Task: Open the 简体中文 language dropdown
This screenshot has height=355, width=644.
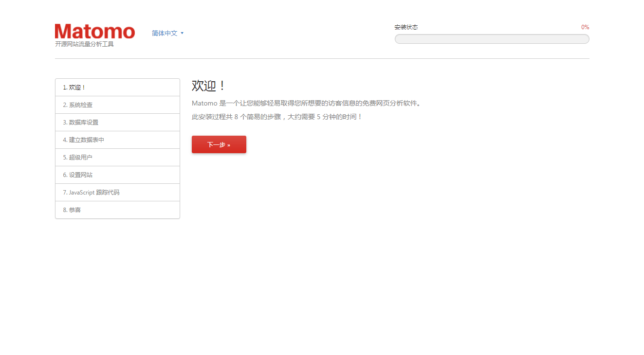Action: tap(167, 33)
